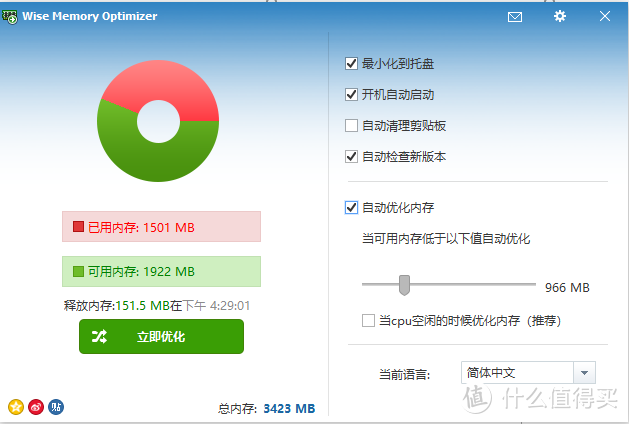Click 立即优化 button
This screenshot has width=629, height=424.
coord(161,337)
